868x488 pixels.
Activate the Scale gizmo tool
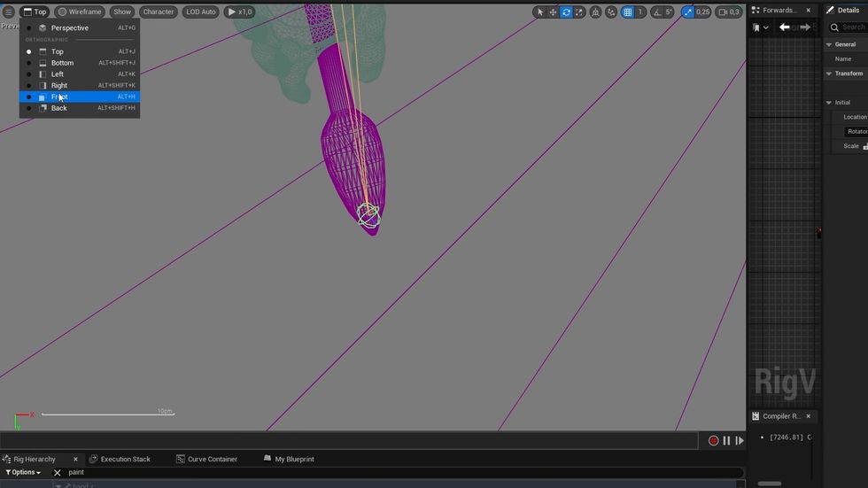578,12
